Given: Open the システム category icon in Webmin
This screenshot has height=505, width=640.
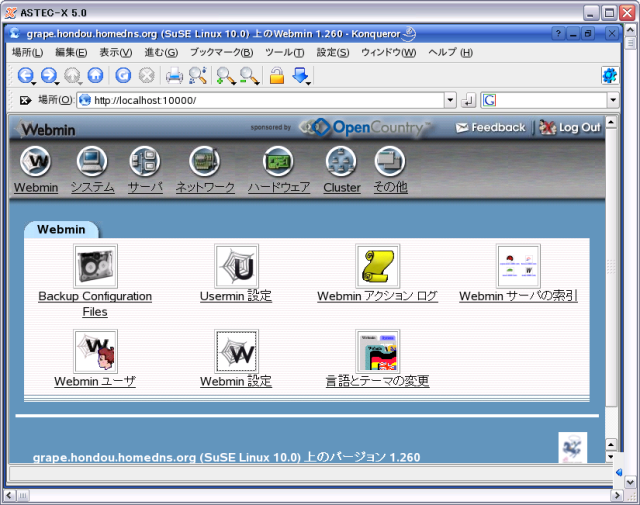Looking at the screenshot, I should click(x=92, y=161).
